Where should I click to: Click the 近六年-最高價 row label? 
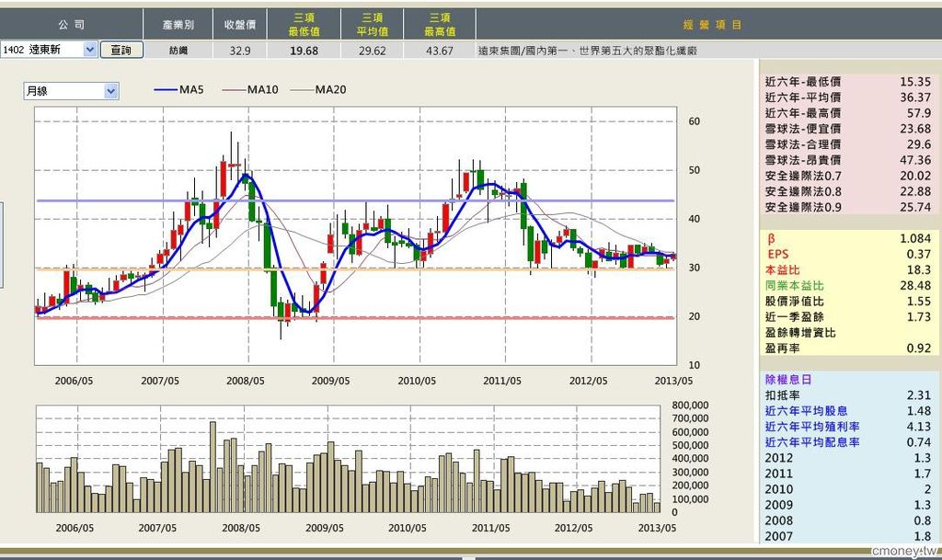coord(803,113)
